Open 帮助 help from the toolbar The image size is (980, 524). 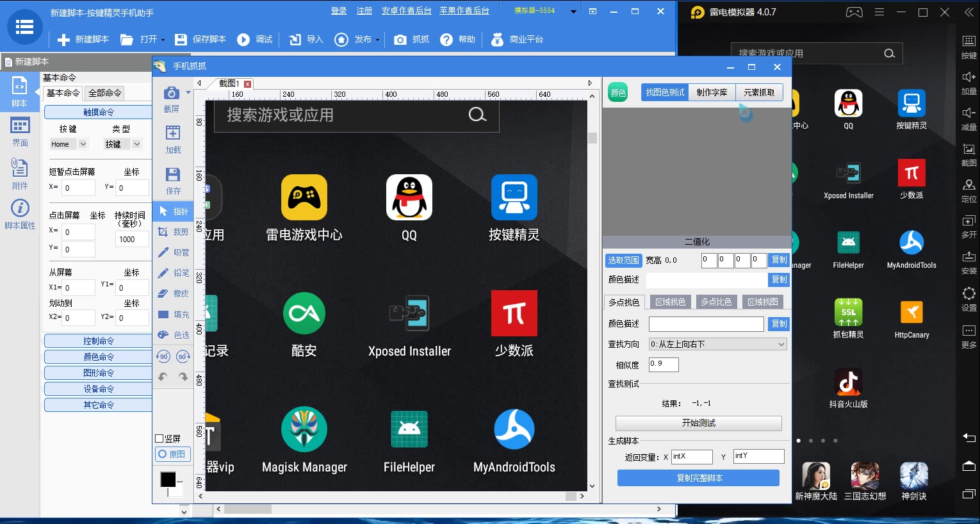tap(458, 40)
